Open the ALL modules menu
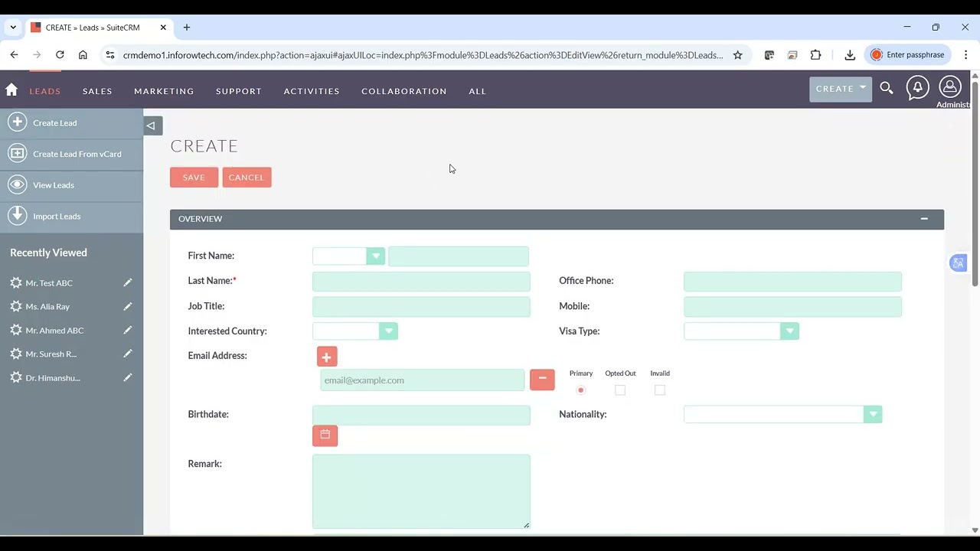Image resolution: width=980 pixels, height=551 pixels. point(478,91)
